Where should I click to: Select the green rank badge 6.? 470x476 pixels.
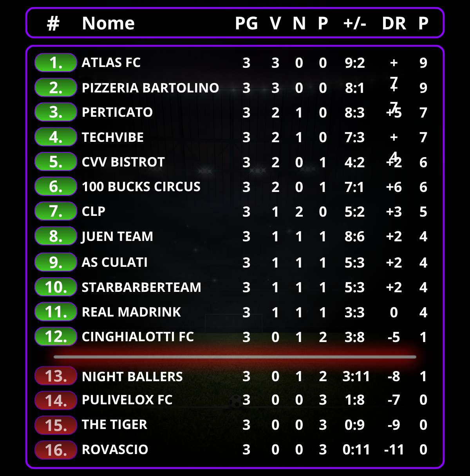tap(56, 186)
